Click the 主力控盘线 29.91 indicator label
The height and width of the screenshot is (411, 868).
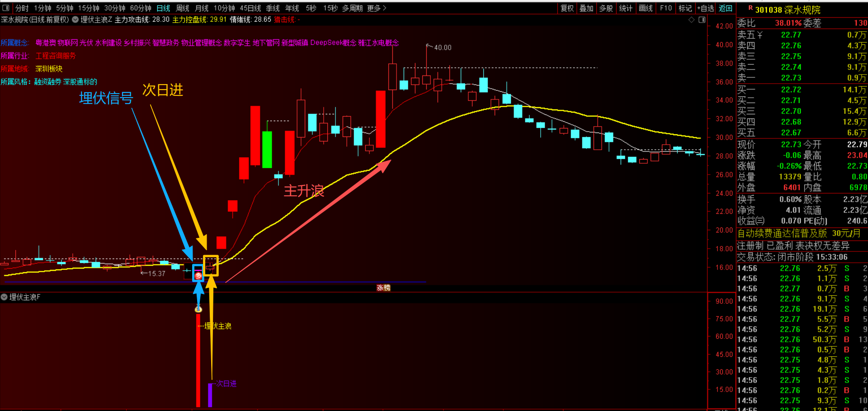(x=199, y=19)
